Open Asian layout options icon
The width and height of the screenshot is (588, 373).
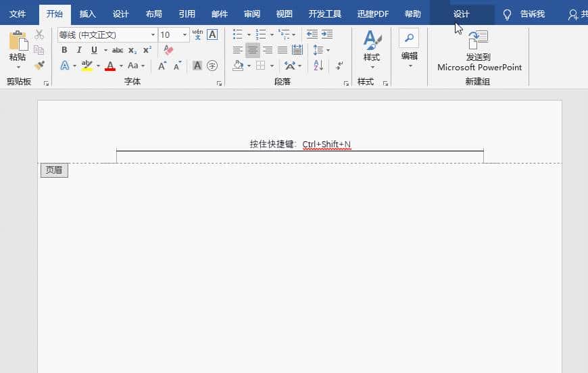tap(293, 66)
